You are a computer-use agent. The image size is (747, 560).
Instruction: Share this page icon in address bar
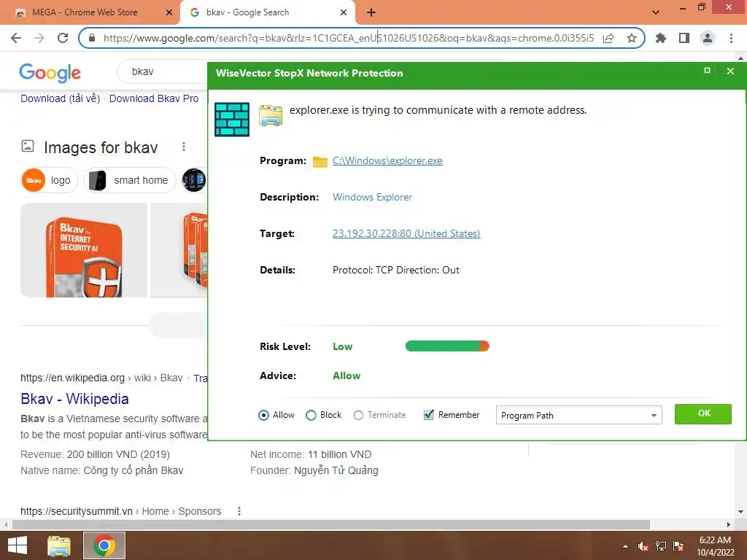click(608, 38)
